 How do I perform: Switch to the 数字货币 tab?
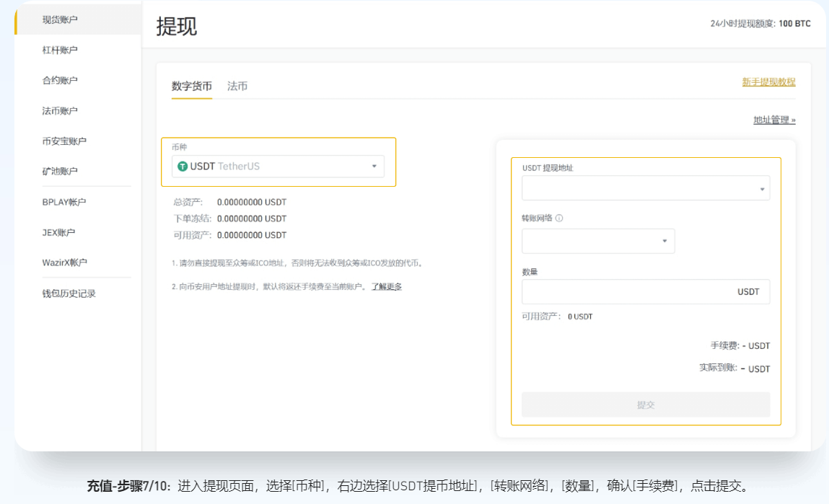[x=192, y=86]
